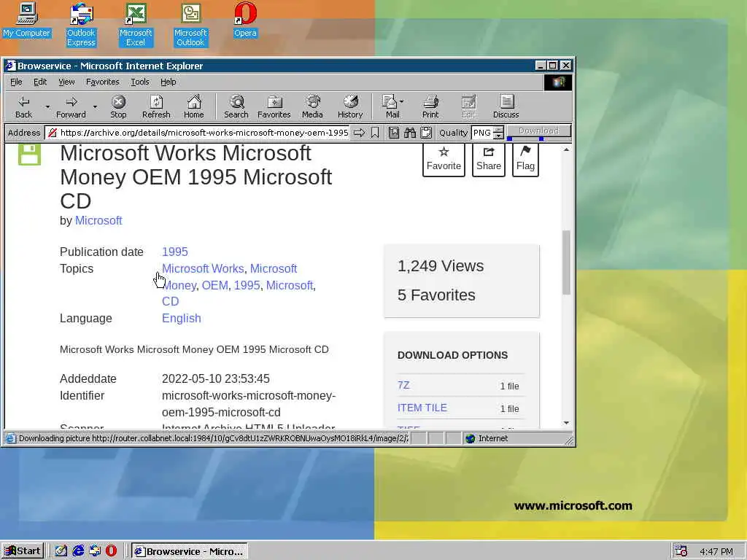Open the OEM topic link
747x560 pixels.
point(215,285)
